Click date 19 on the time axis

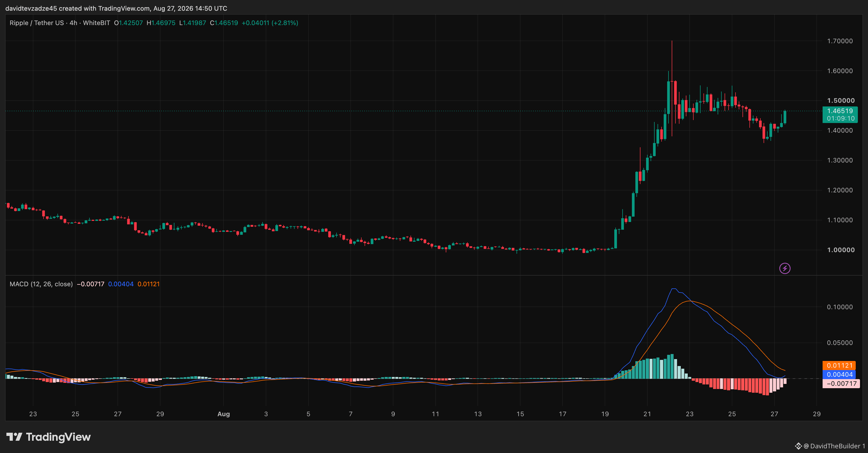[605, 414]
